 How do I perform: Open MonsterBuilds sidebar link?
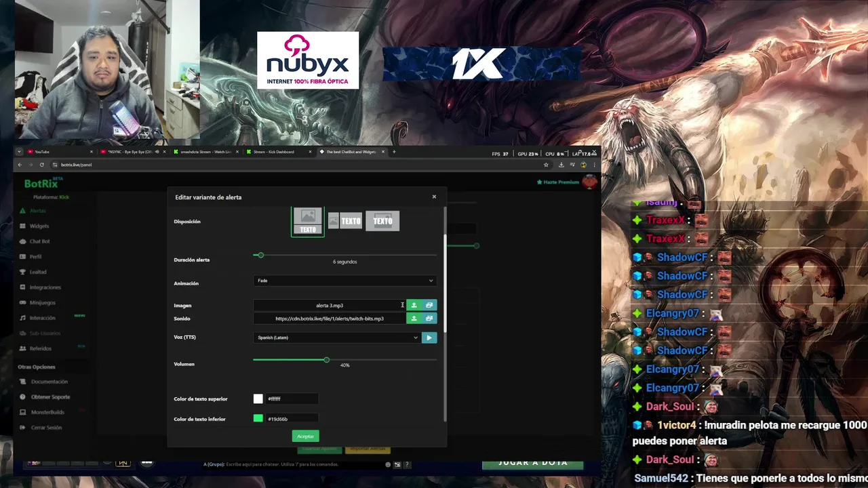47,412
